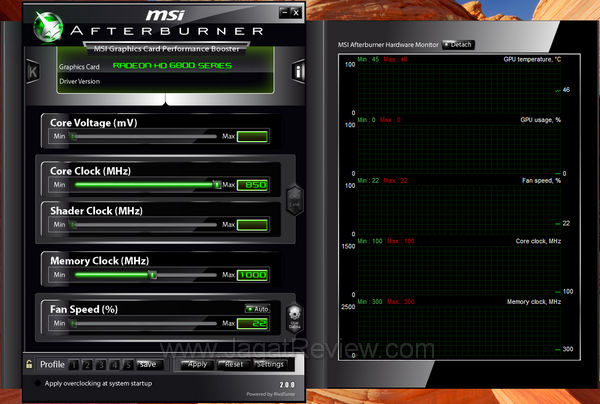600x404 pixels.
Task: Select profile slot 3
Action: click(102, 364)
